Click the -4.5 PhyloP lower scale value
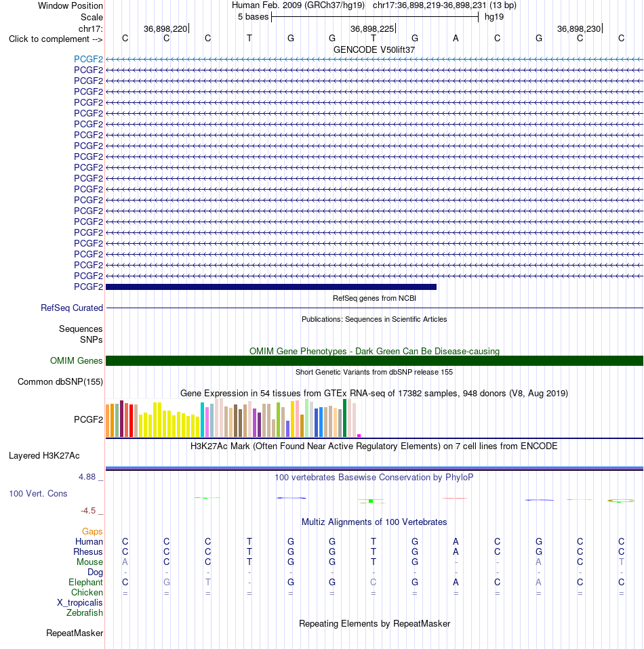 (x=88, y=511)
